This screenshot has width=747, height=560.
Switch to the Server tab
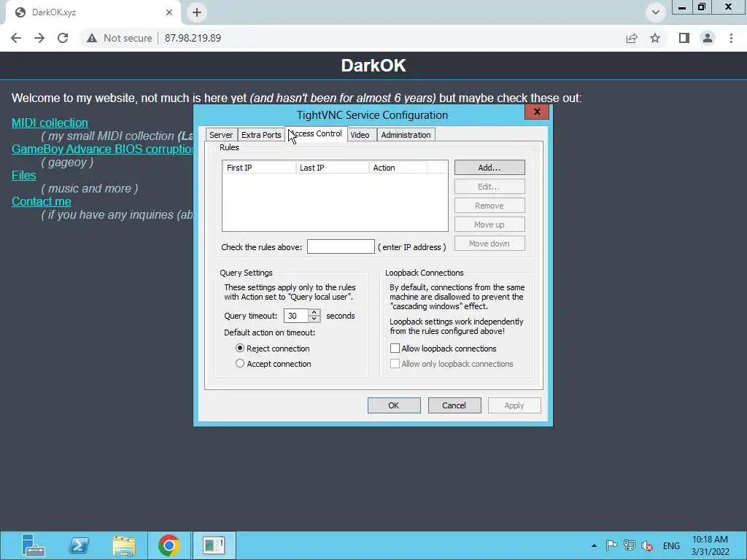221,135
